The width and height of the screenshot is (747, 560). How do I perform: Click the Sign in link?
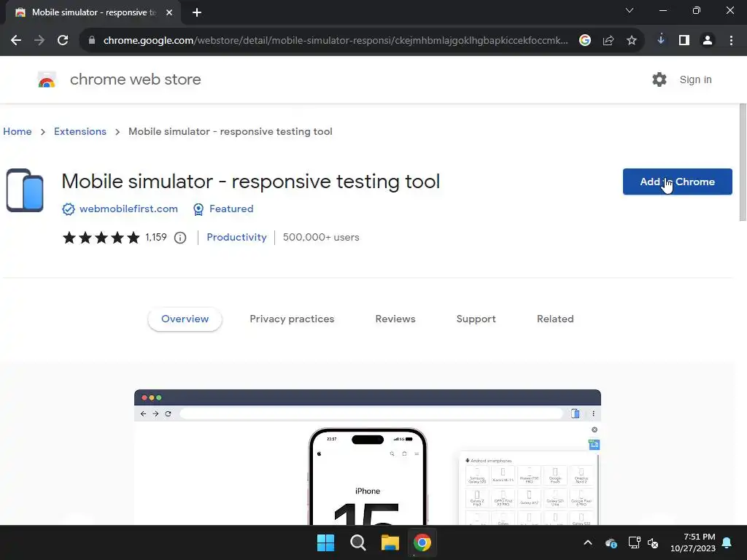[695, 79]
